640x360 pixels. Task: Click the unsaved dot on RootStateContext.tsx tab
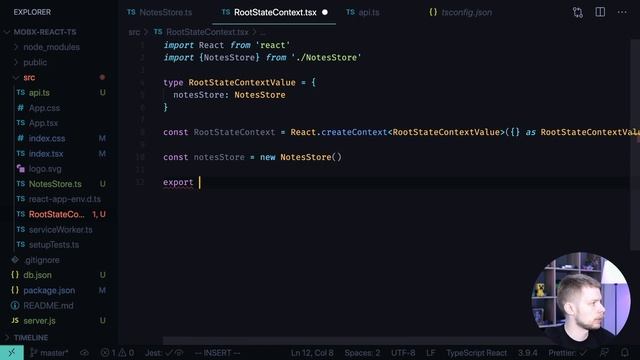[325, 12]
